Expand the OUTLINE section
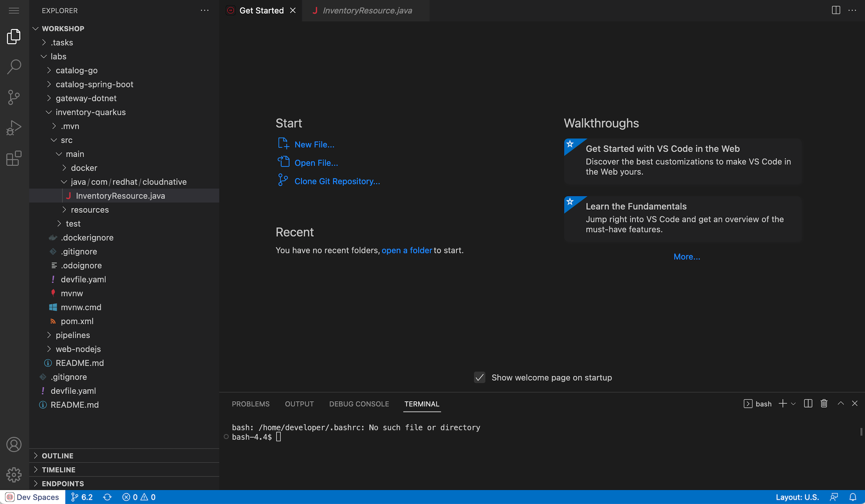The image size is (865, 504). tap(57, 456)
